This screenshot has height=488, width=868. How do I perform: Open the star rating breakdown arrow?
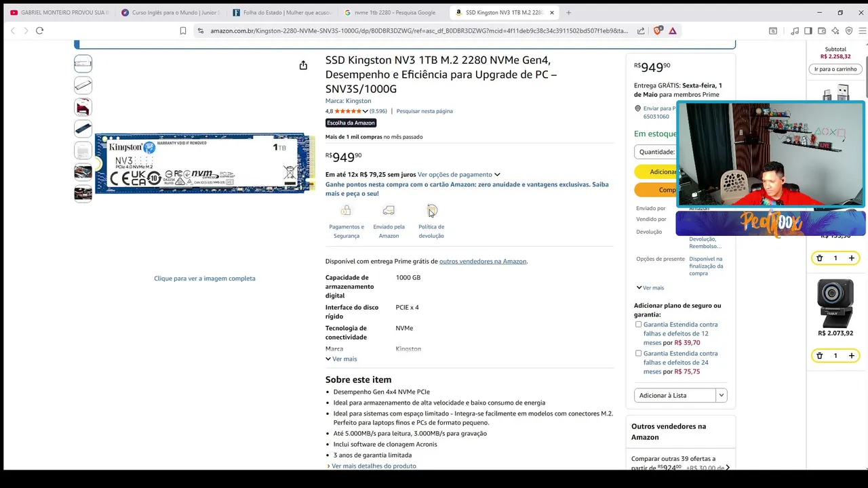pos(366,111)
